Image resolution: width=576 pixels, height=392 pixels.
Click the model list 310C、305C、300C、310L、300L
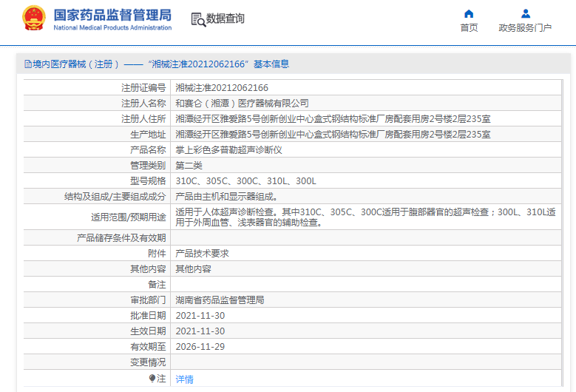[245, 180]
